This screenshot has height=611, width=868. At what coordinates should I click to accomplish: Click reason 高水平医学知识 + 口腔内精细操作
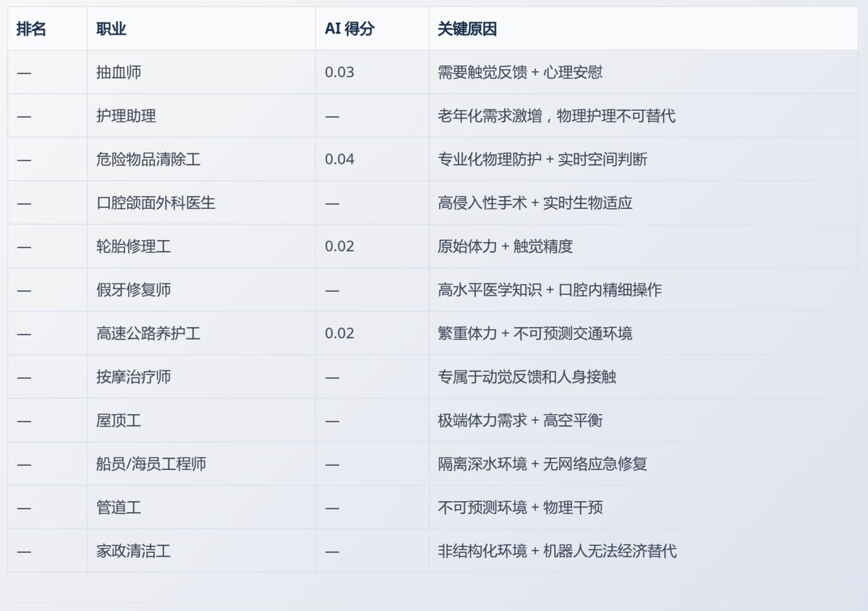tap(550, 290)
